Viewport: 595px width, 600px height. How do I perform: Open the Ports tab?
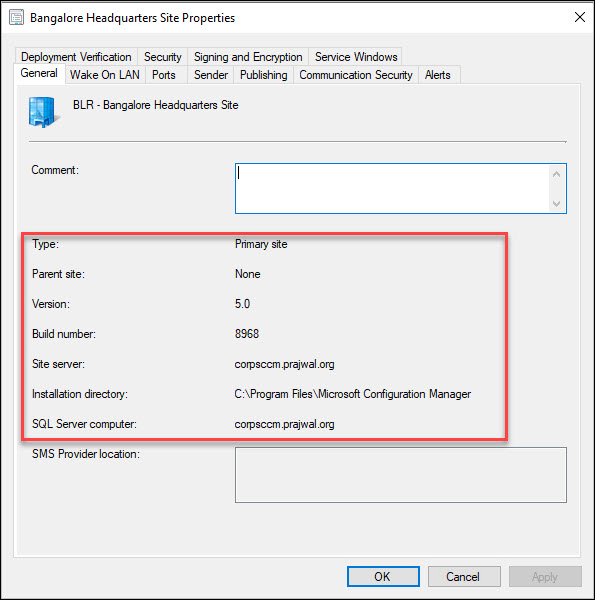pyautogui.click(x=164, y=75)
